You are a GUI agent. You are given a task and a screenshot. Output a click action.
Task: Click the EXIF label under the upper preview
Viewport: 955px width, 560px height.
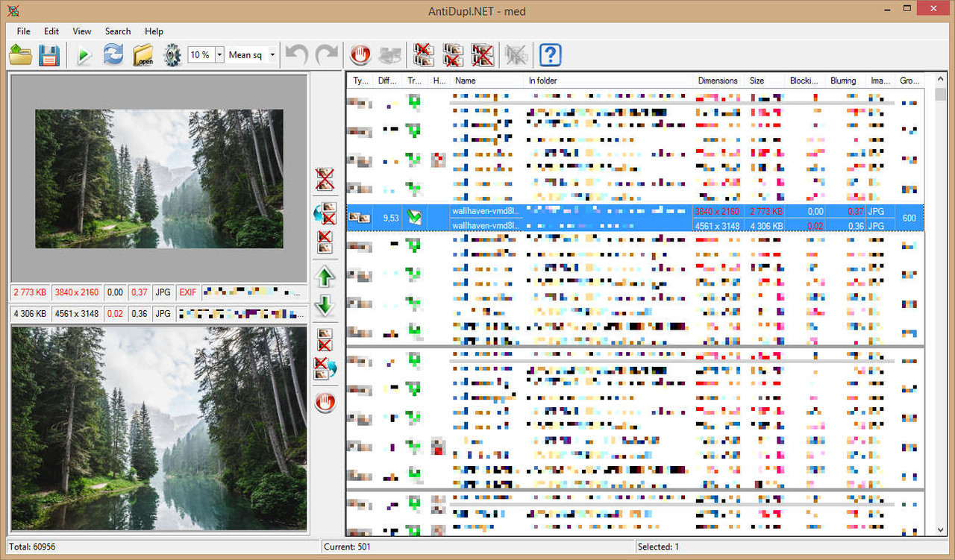coord(188,293)
